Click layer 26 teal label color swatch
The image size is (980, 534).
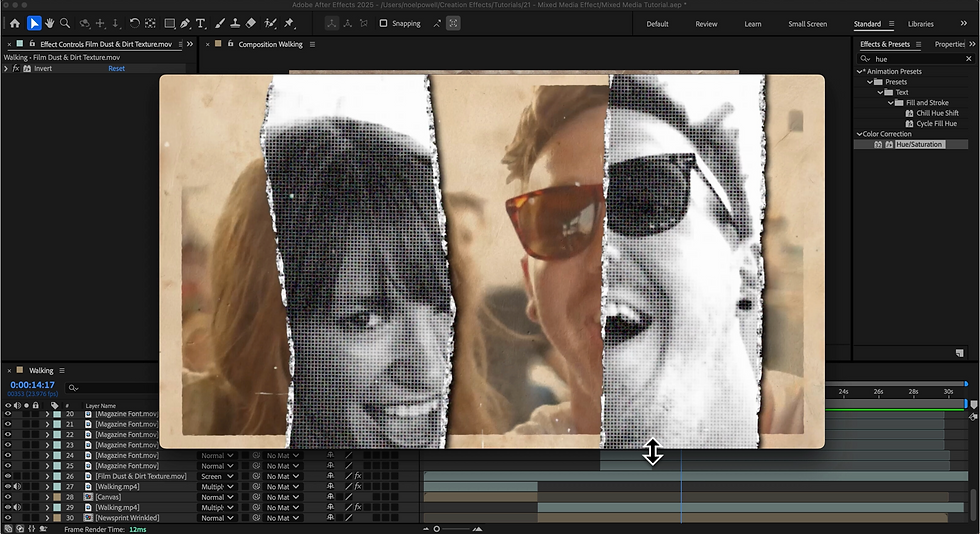point(57,476)
